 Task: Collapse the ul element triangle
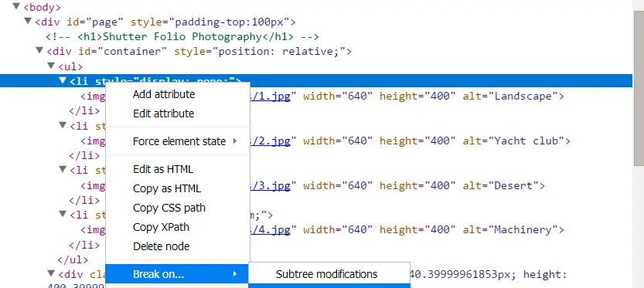point(50,65)
